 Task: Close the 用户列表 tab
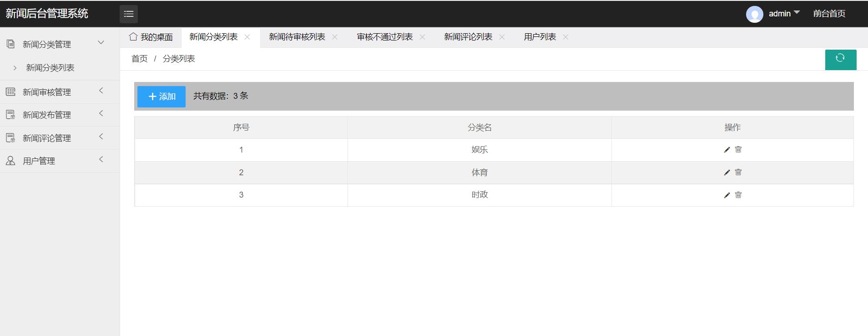click(565, 37)
